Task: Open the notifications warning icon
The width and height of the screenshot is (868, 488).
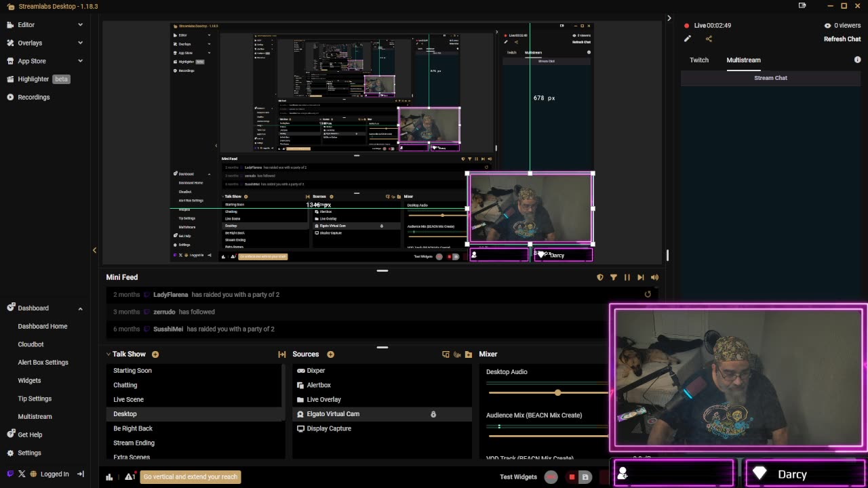Action: point(130,476)
